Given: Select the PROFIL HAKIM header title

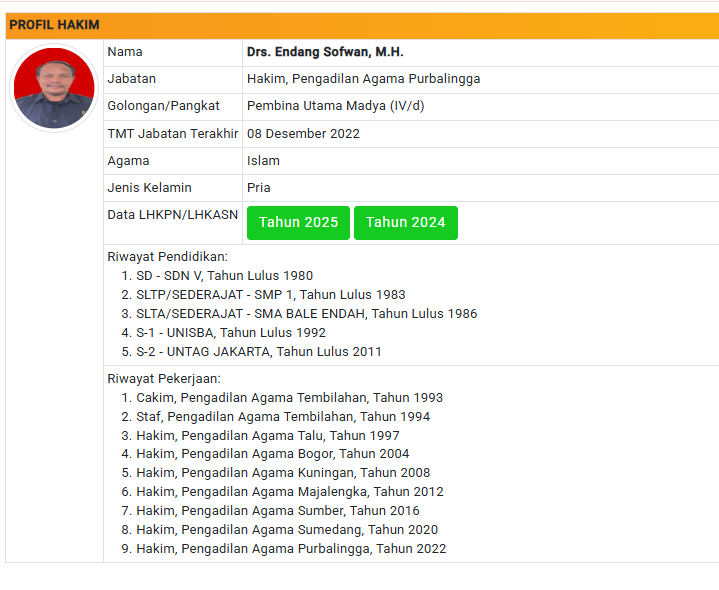Looking at the screenshot, I should 54,25.
